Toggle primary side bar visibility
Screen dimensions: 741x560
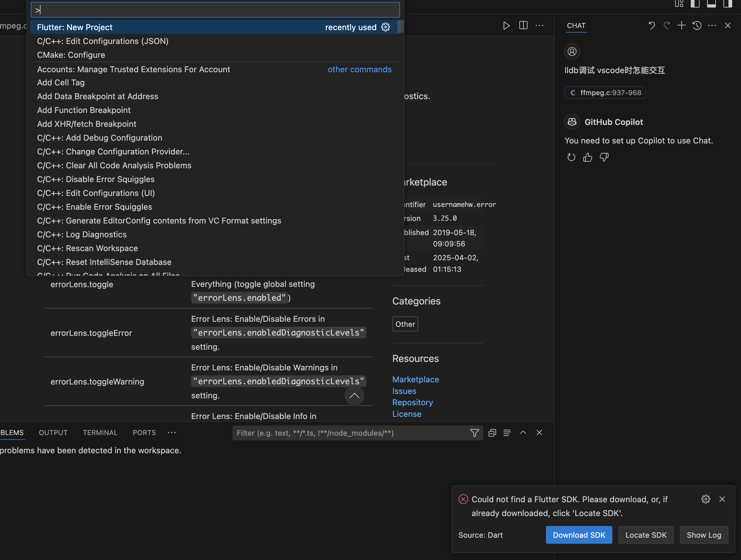pos(695,4)
